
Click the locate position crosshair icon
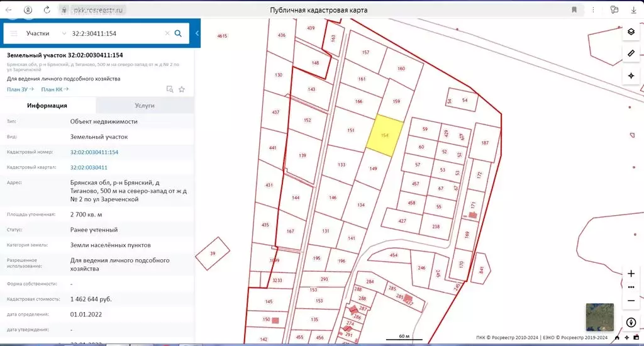click(631, 75)
